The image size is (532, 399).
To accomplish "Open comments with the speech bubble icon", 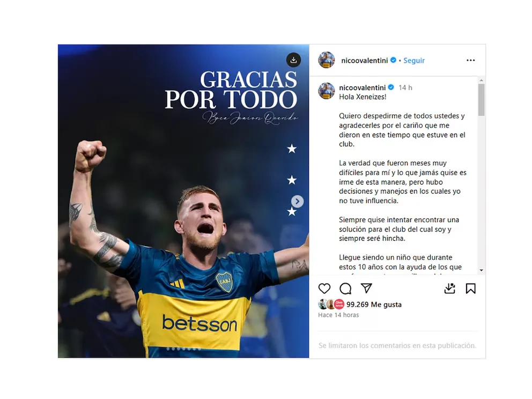I will (x=345, y=289).
